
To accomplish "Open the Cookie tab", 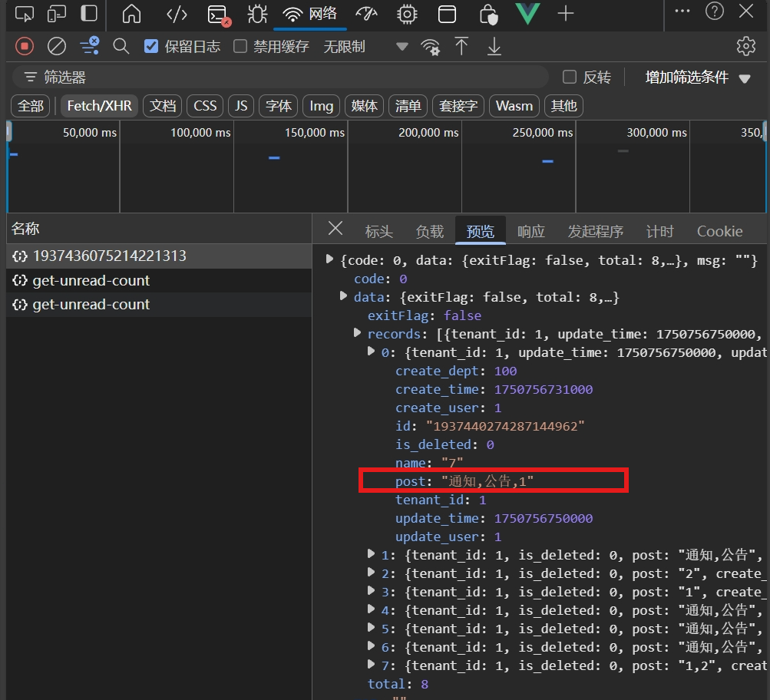I will [x=719, y=231].
